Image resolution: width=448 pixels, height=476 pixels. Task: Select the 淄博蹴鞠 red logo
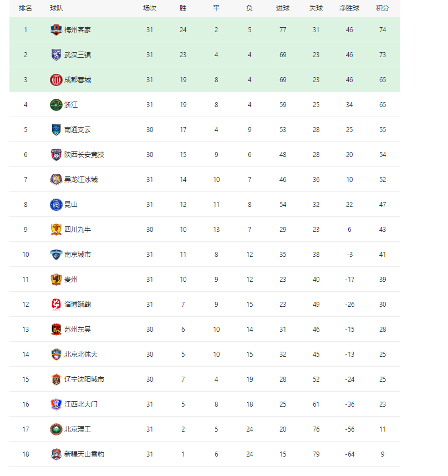click(56, 305)
